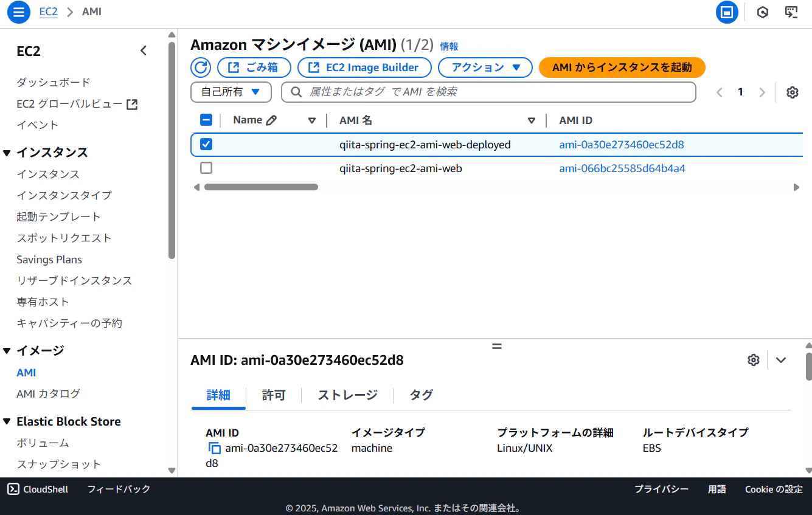812x515 pixels.
Task: Open ダッシュボード in sidebar
Action: click(x=54, y=82)
